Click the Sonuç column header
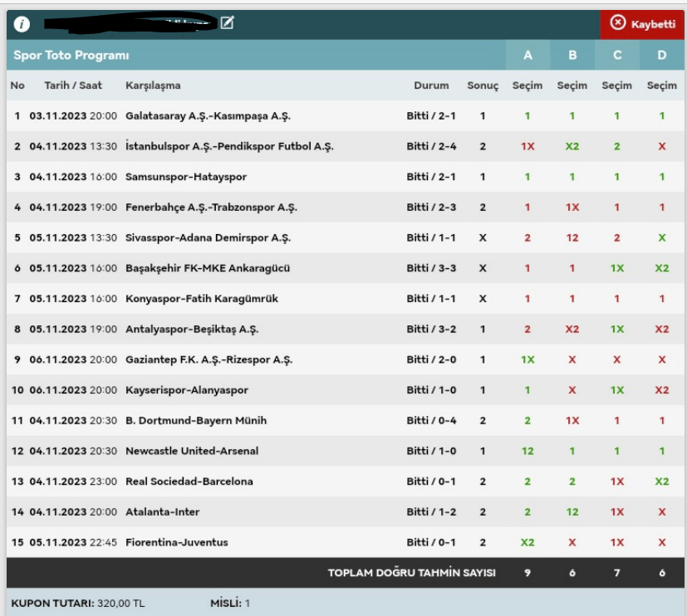687x616 pixels. (483, 86)
